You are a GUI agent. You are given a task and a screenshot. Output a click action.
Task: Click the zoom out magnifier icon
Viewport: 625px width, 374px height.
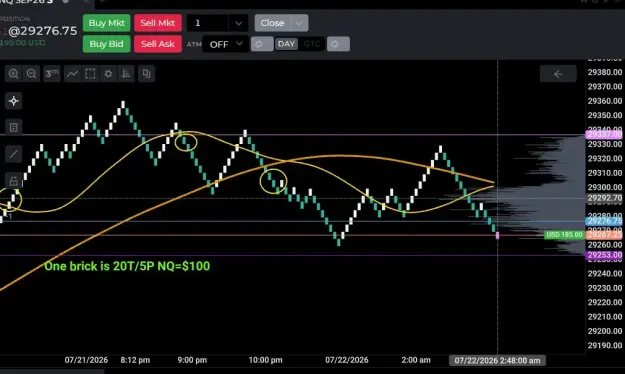pos(31,74)
